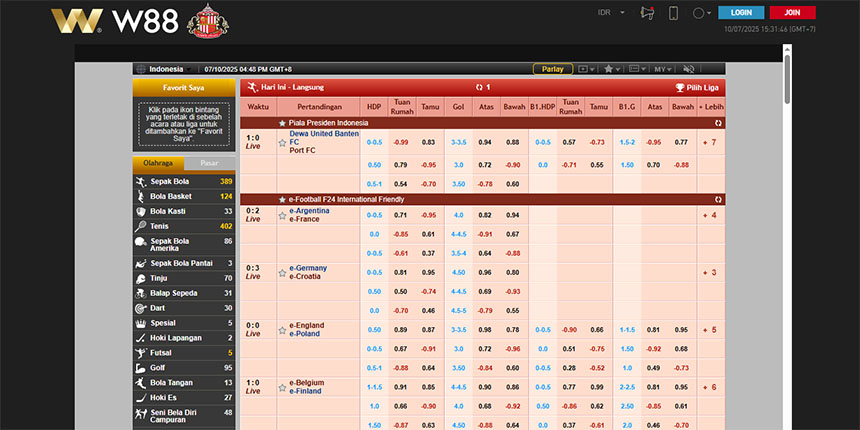The height and width of the screenshot is (430, 860).
Task: Star the e-Belgium vs e-Finland match
Action: (x=282, y=387)
